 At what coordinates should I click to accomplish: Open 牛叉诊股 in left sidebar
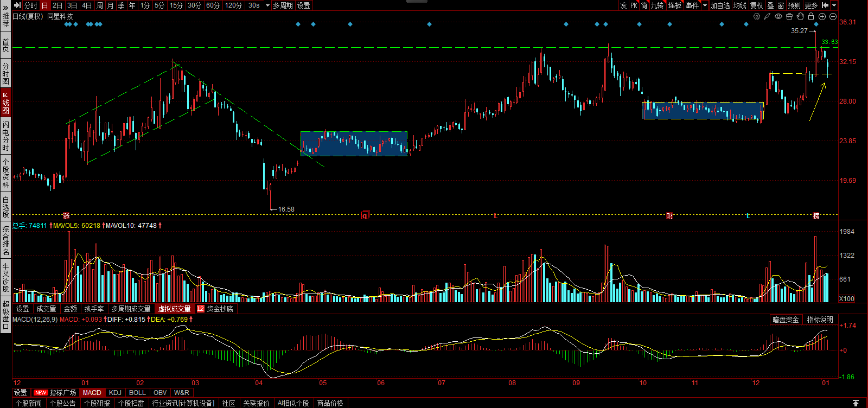click(x=5, y=278)
